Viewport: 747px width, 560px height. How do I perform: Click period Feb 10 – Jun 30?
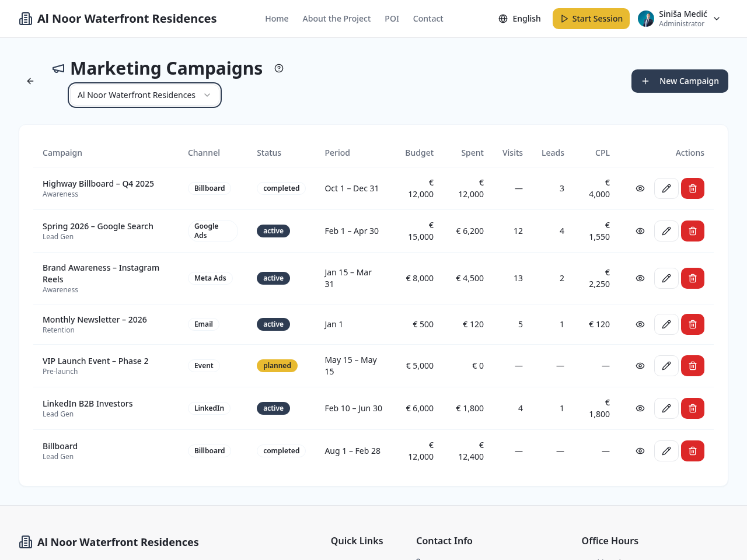point(354,408)
